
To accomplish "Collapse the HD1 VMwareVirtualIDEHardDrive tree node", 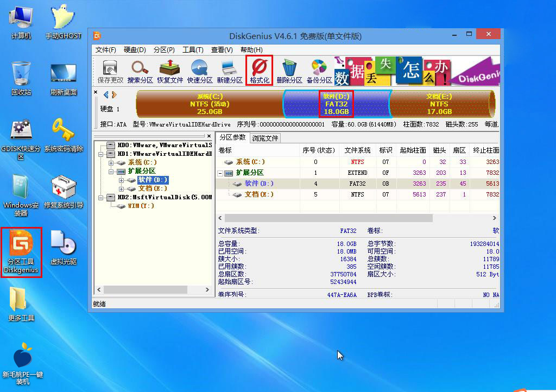I will point(101,154).
